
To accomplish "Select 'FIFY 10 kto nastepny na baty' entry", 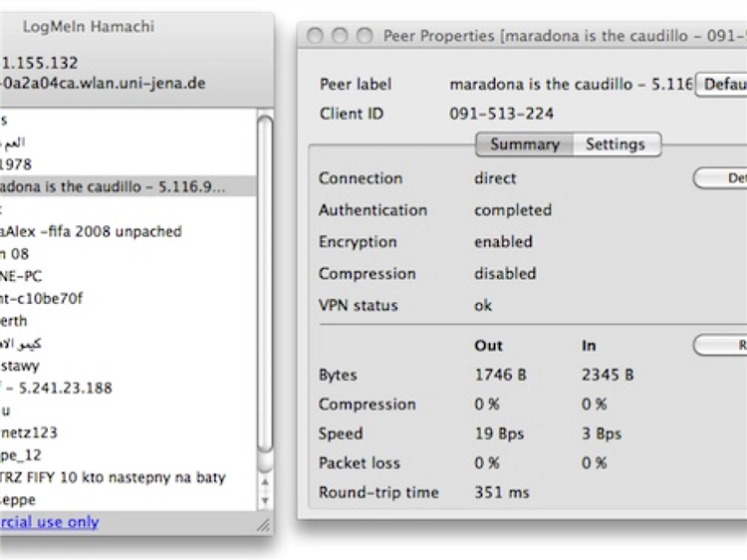I will click(127, 477).
